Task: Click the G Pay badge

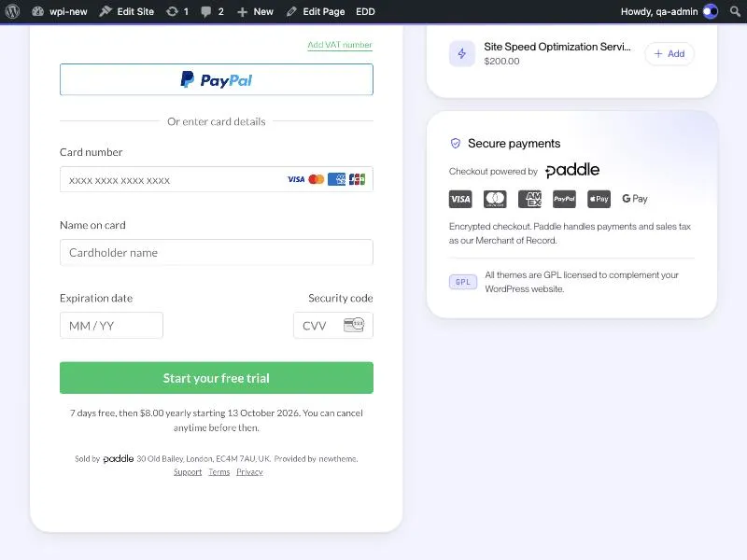Action: [x=635, y=199]
